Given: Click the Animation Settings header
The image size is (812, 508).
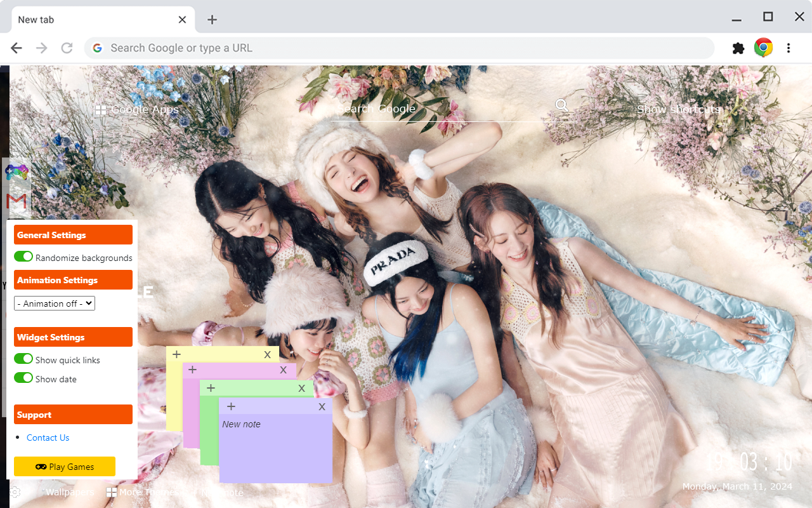Looking at the screenshot, I should coord(73,280).
